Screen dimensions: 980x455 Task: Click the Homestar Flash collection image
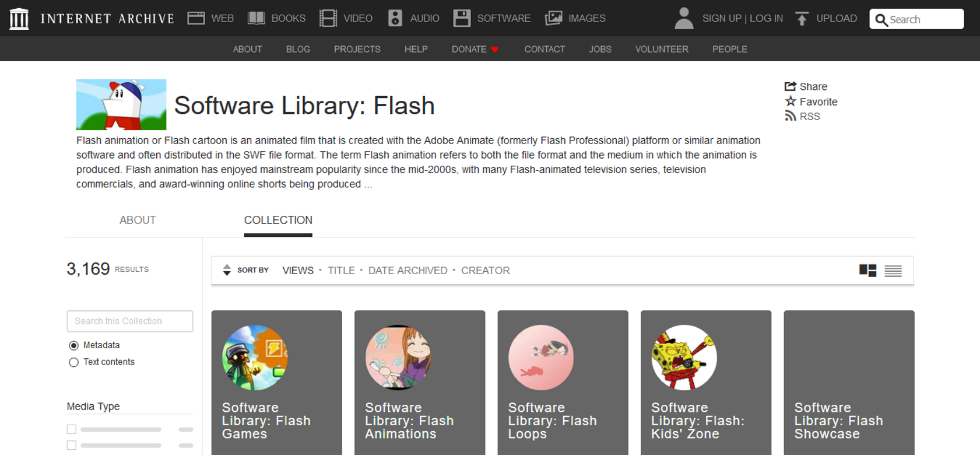pos(121,104)
